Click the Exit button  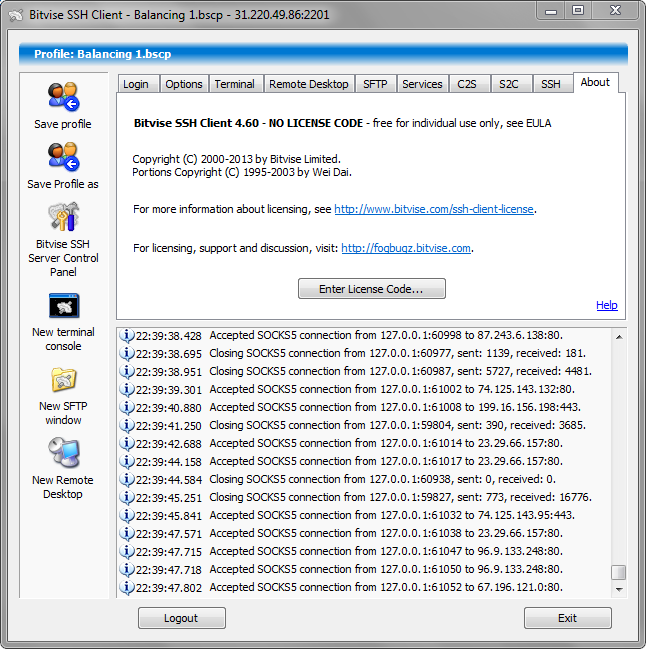pyautogui.click(x=567, y=618)
